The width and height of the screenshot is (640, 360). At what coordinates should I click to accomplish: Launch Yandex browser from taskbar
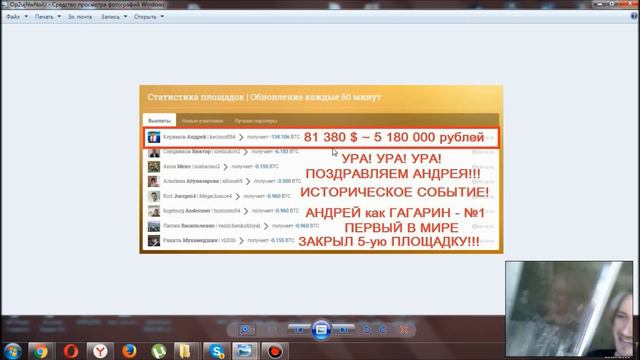pyautogui.click(x=100, y=351)
